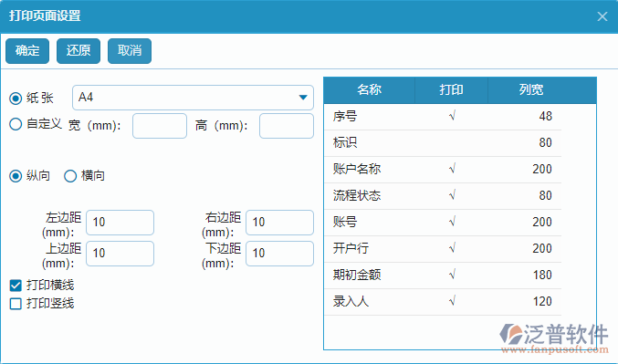This screenshot has height=364, width=618.
Task: Select the 账号 name cell
Action: point(370,223)
